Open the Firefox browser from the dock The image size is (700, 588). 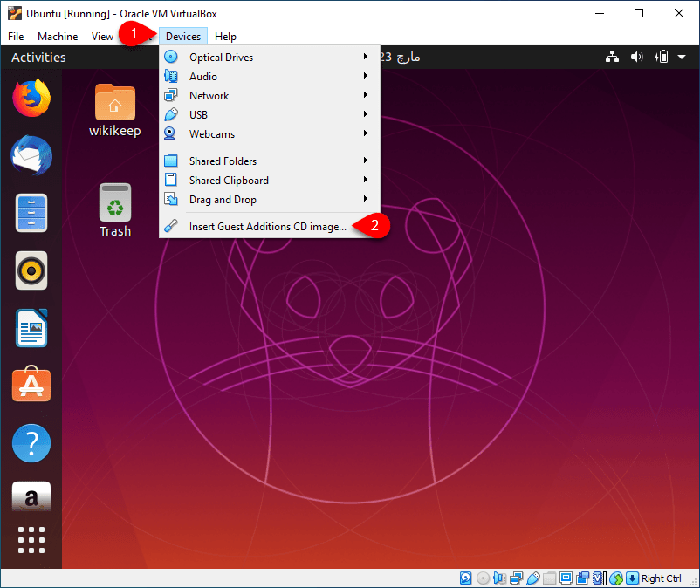tap(31, 98)
